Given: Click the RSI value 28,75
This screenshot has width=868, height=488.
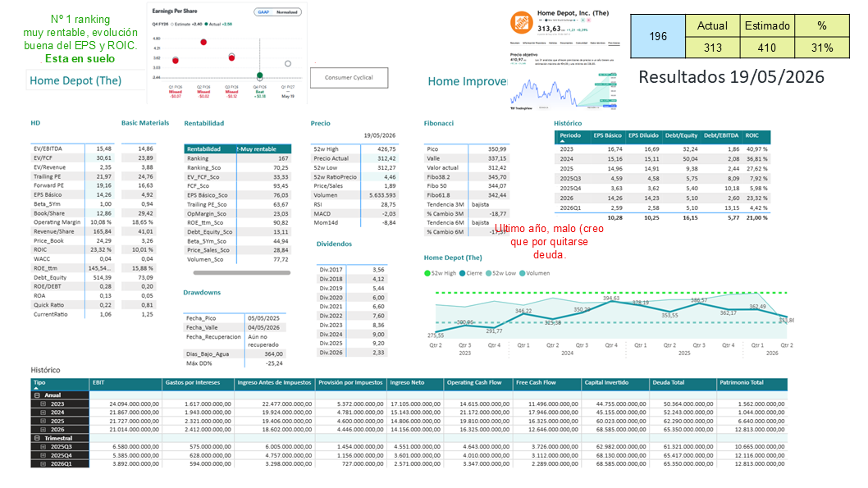Looking at the screenshot, I should coord(387,205).
